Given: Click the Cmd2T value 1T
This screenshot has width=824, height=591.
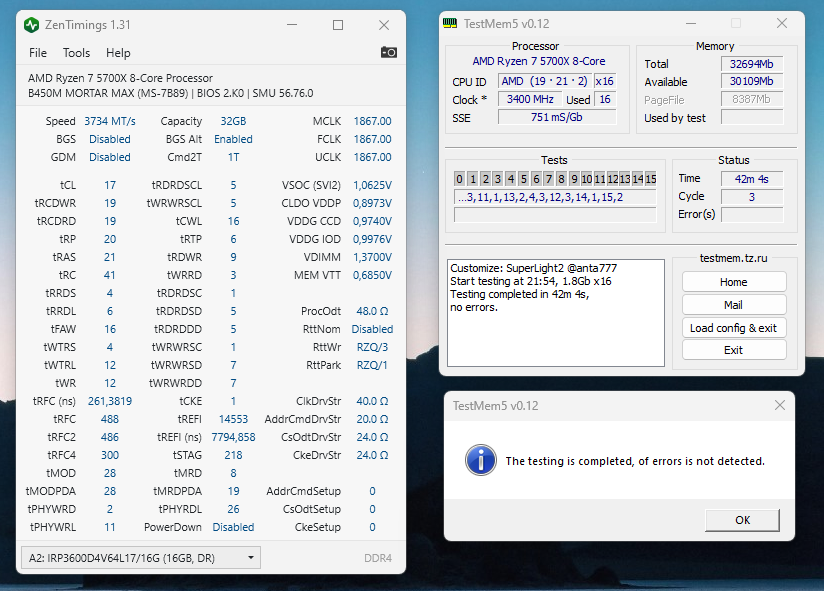Looking at the screenshot, I should click(233, 157).
